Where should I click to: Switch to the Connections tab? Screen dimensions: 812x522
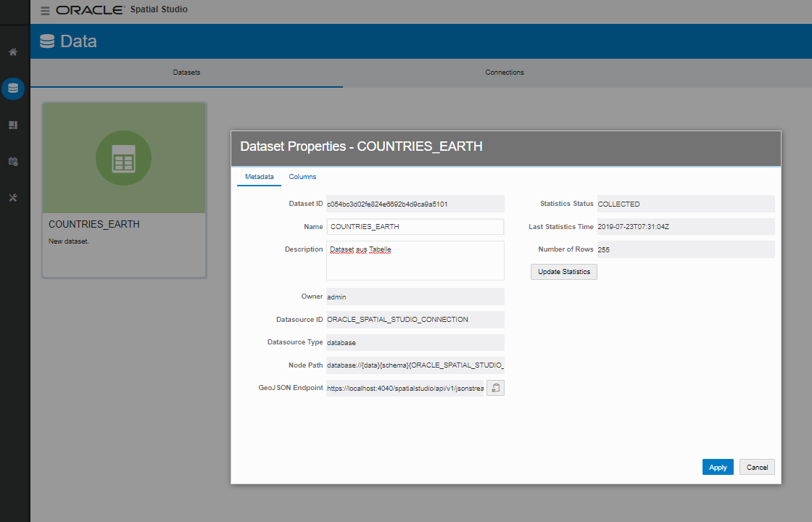point(505,72)
